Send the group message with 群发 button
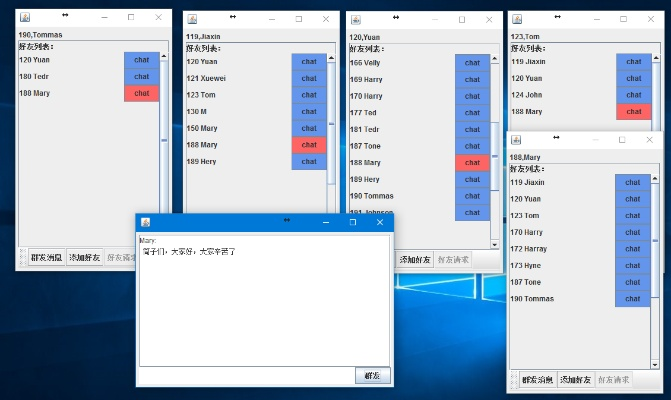Viewport: 671px width, 400px height. pyautogui.click(x=372, y=376)
